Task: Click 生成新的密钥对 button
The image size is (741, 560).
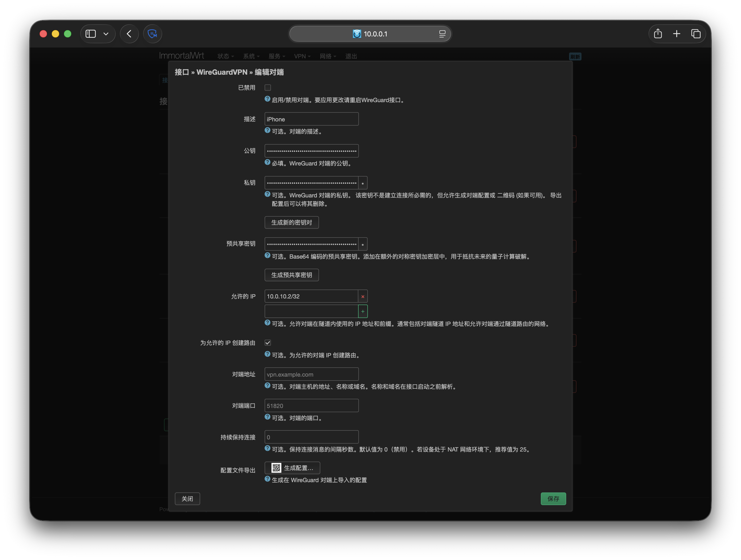Action: [292, 222]
